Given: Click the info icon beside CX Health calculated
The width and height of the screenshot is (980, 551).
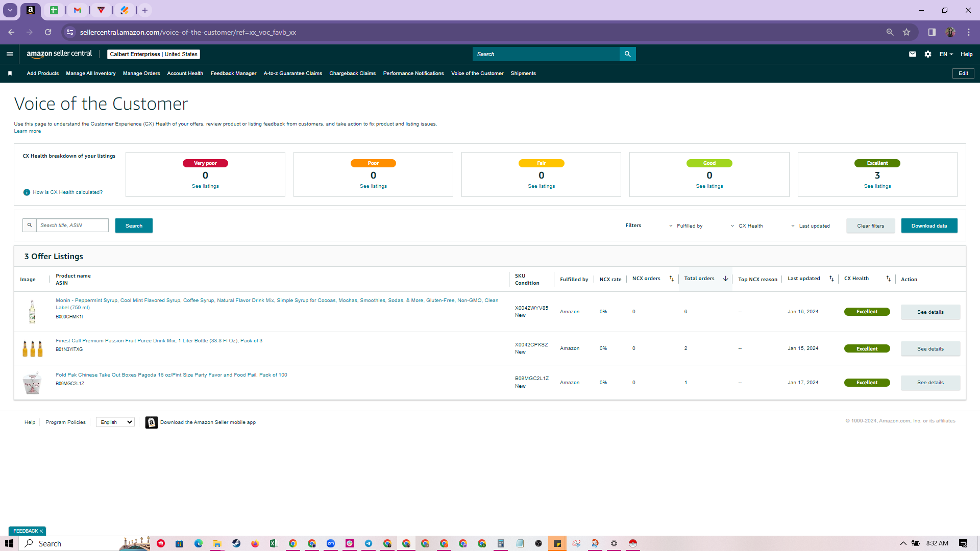Looking at the screenshot, I should tap(27, 192).
